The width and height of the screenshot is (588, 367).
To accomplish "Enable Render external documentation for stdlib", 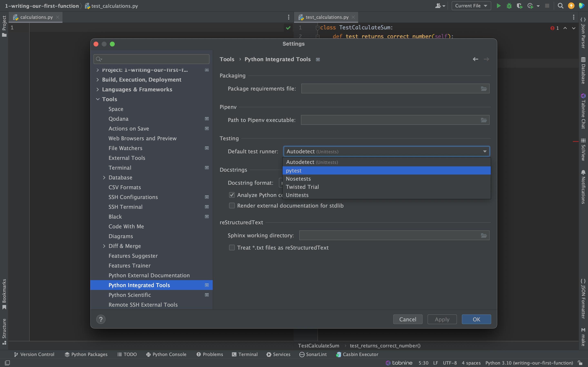I will 232,206.
